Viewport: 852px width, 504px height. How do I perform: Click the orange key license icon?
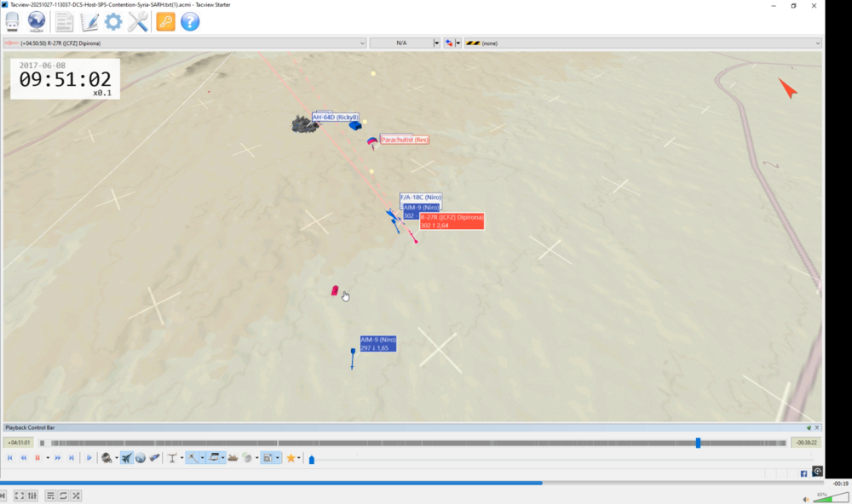click(x=166, y=22)
